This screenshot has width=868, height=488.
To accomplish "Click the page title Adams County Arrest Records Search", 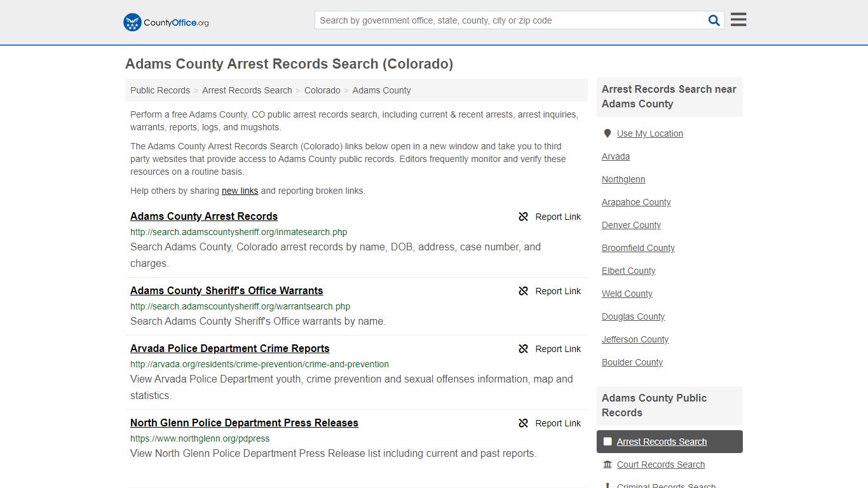I will pos(289,64).
